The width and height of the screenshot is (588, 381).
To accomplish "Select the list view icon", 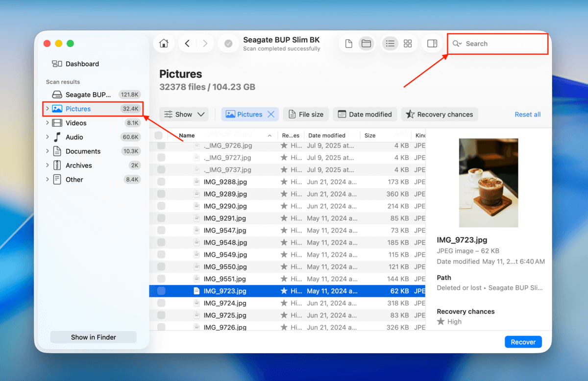I will (390, 43).
